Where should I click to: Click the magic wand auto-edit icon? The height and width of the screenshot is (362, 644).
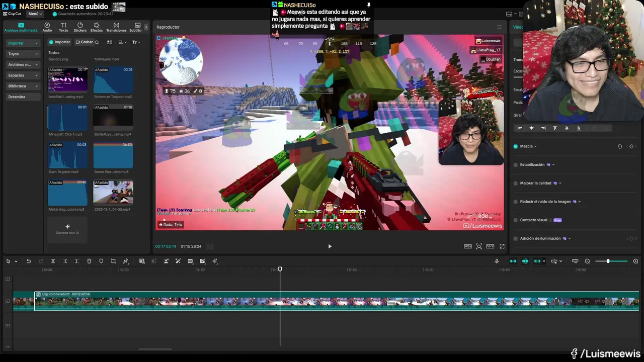(x=178, y=261)
